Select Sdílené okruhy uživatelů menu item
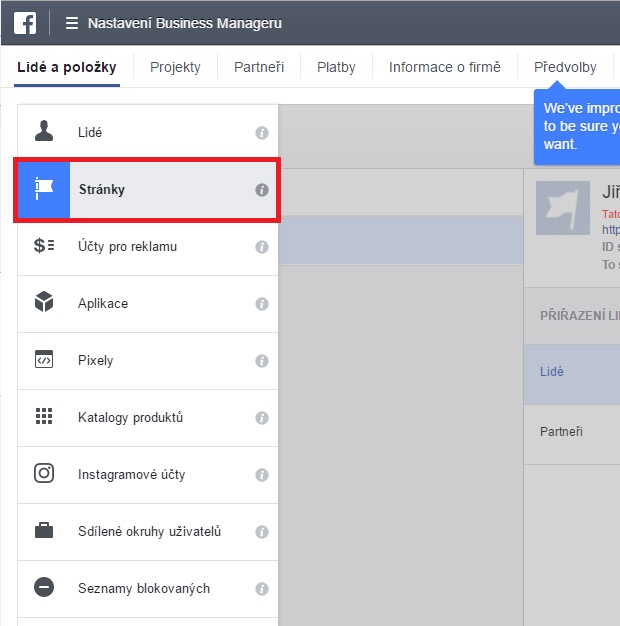The image size is (620, 626). [148, 532]
